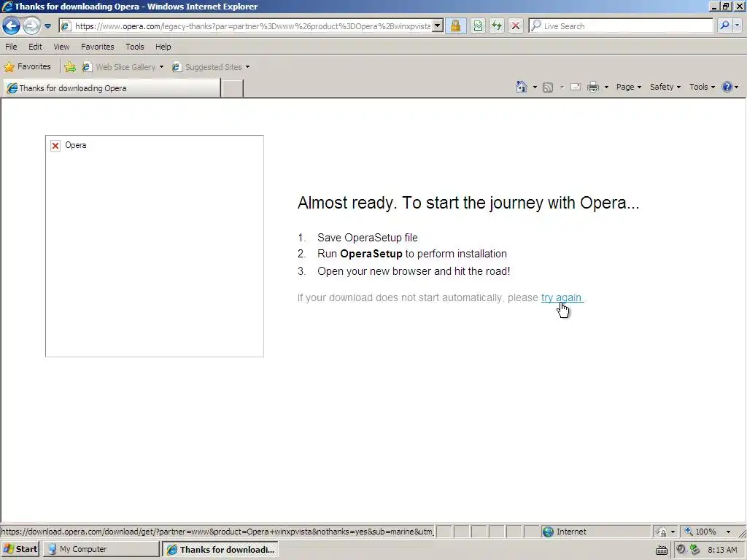Switch to My Computer taskbar window

tap(101, 549)
